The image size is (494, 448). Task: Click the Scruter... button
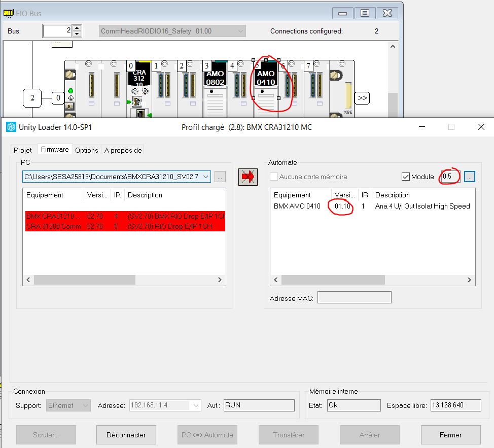click(x=46, y=435)
